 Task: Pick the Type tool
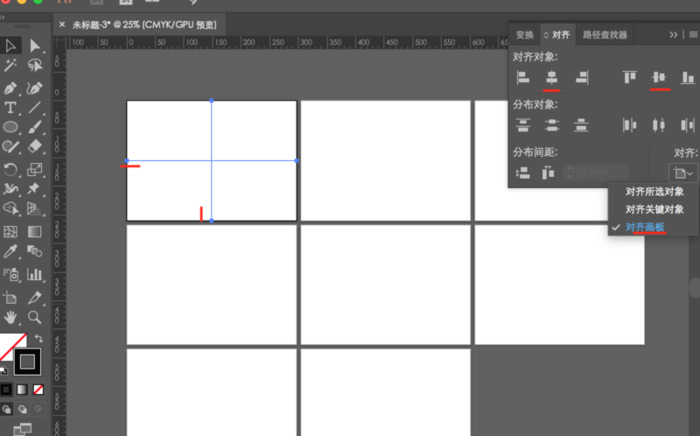11,108
